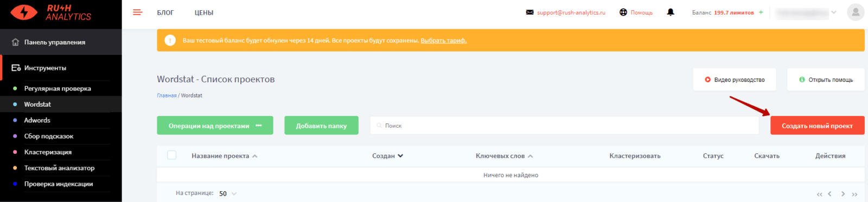The width and height of the screenshot is (868, 202).
Task: Sort by Создан column
Action: coord(387,156)
